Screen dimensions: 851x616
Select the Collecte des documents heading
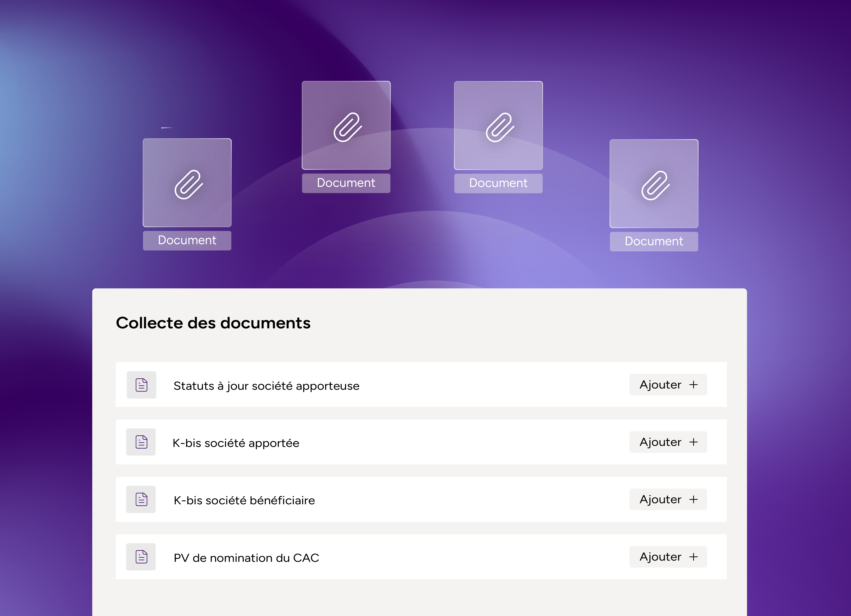point(214,323)
